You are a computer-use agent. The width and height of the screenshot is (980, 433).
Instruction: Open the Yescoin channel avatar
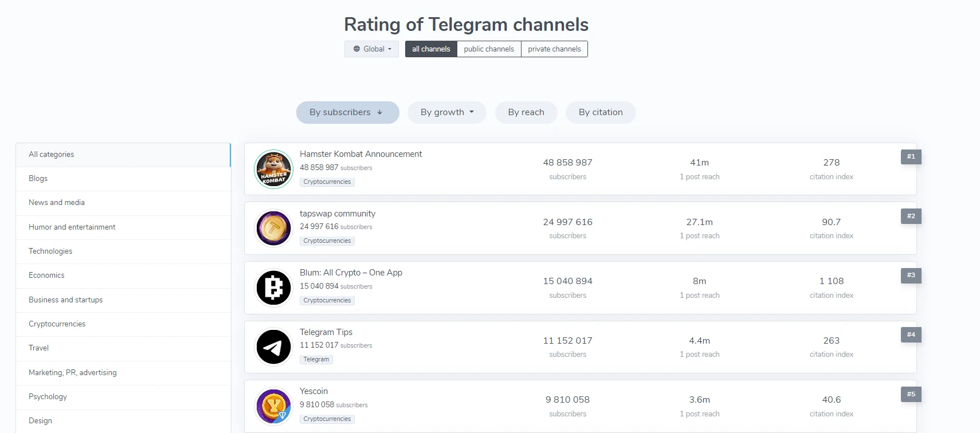pyautogui.click(x=273, y=406)
